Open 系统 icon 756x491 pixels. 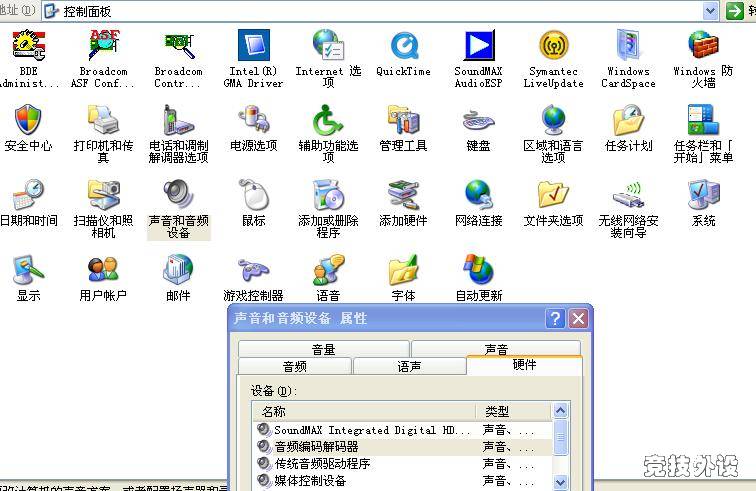[703, 194]
